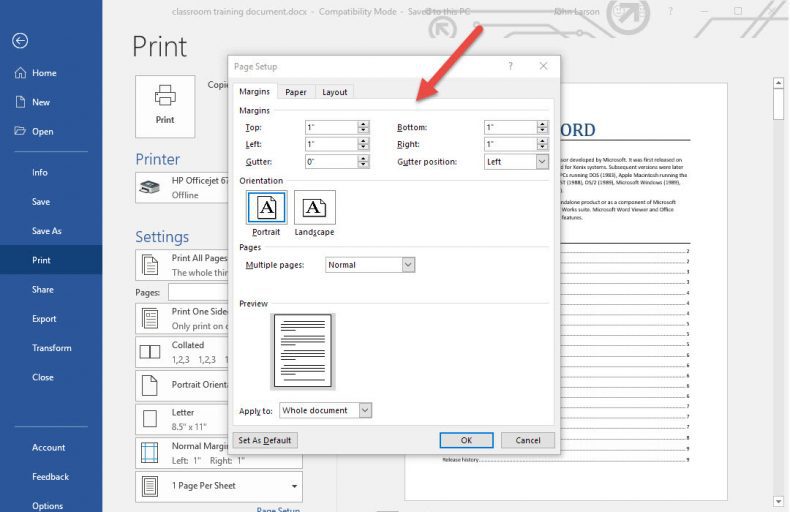This screenshot has width=790, height=512.
Task: Click the help question mark in Page Setup
Action: 510,66
